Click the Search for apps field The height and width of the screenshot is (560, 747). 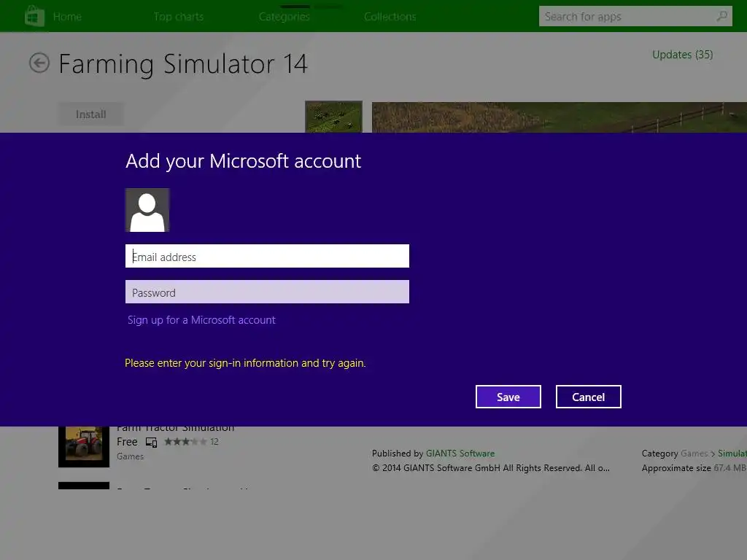635,16
